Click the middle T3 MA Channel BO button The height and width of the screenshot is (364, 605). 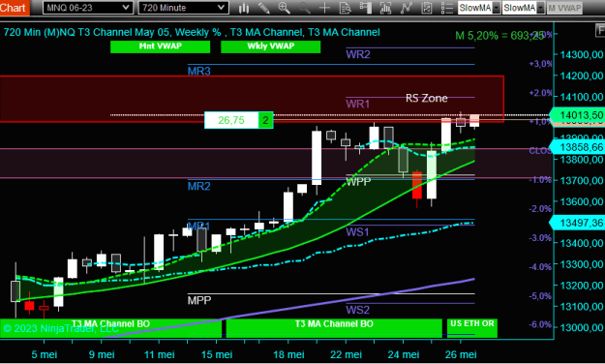click(334, 327)
